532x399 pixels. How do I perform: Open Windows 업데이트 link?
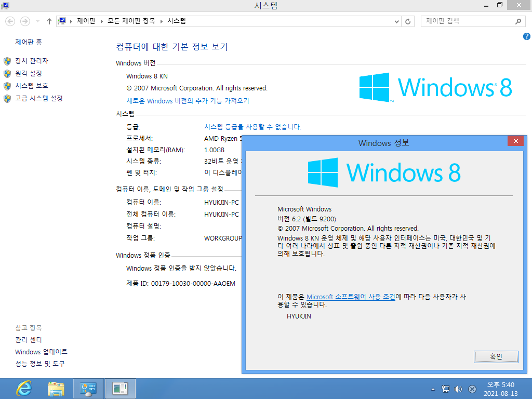point(41,352)
